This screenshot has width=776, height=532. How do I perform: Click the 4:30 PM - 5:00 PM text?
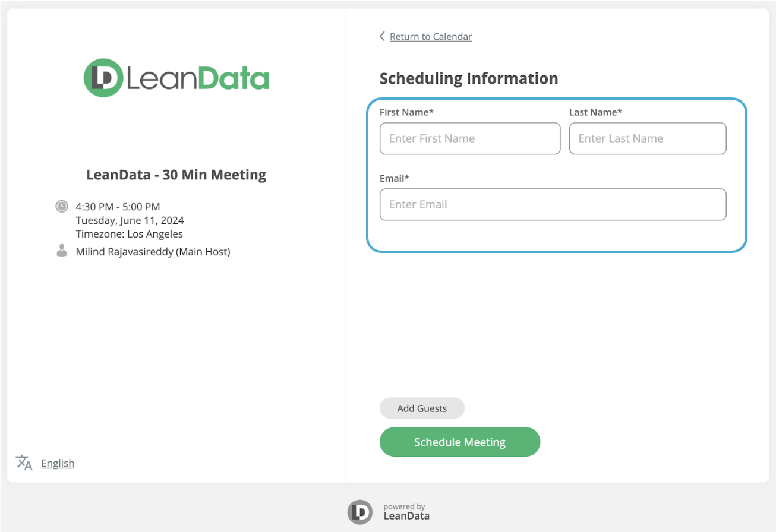[118, 207]
